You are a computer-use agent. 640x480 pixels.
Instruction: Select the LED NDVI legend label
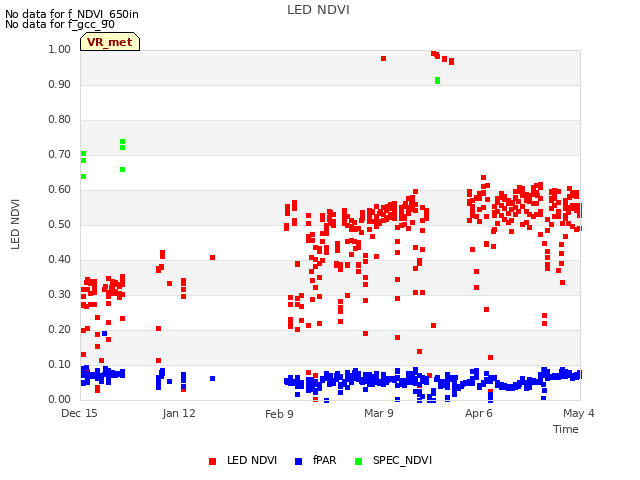[x=252, y=460]
